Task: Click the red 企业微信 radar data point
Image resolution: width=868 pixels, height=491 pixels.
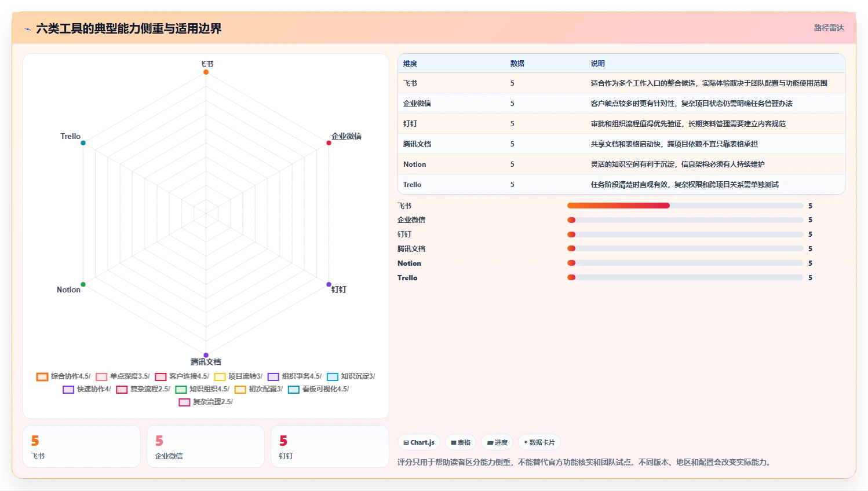Action: [329, 142]
